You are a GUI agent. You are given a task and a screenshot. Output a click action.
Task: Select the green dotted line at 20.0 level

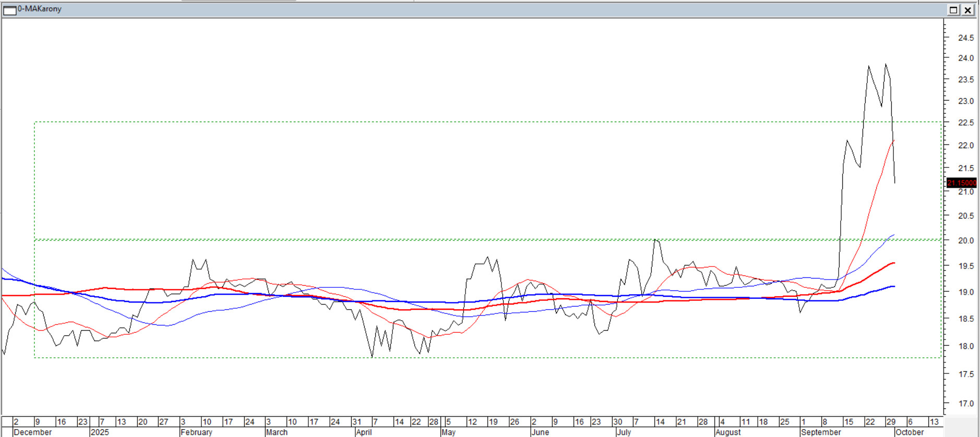(470, 240)
